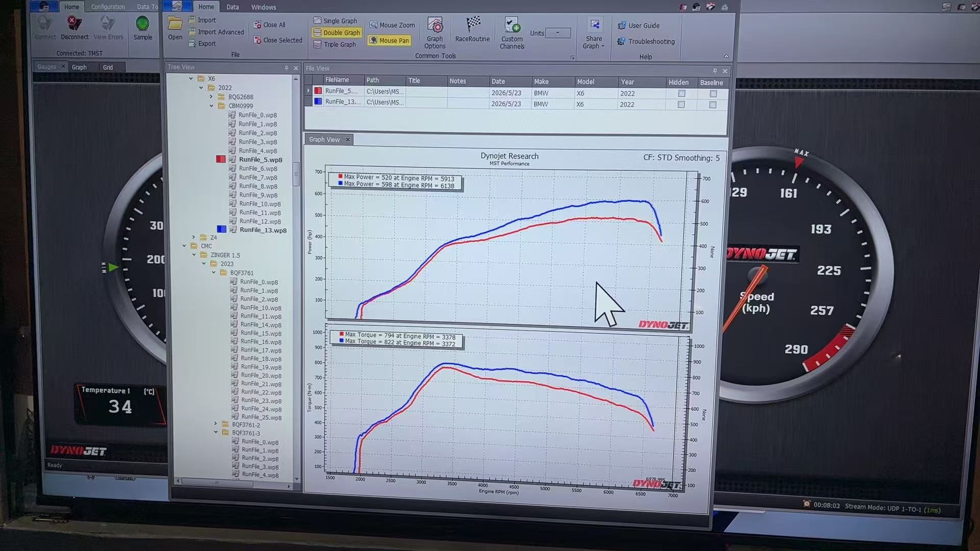This screenshot has width=980, height=551.
Task: Open Graph Options in Common Tools
Action: (435, 33)
